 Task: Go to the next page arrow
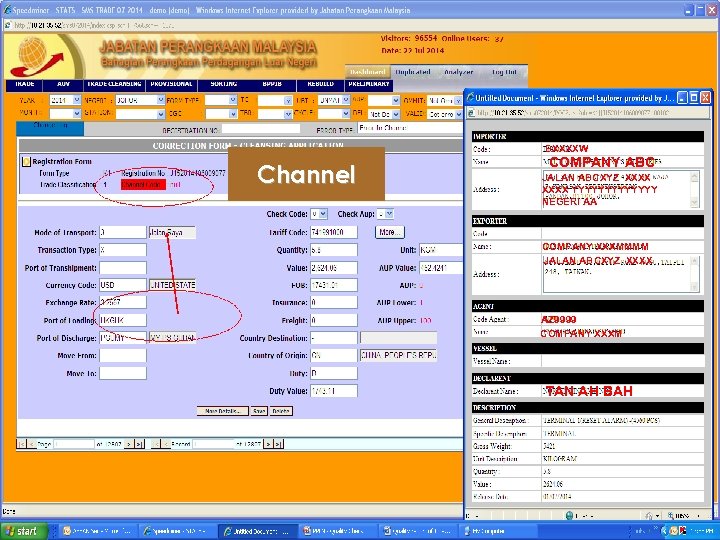click(x=129, y=444)
